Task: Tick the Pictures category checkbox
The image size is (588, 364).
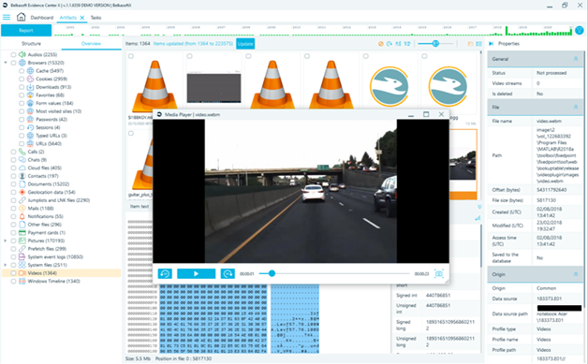Action: click(x=13, y=240)
